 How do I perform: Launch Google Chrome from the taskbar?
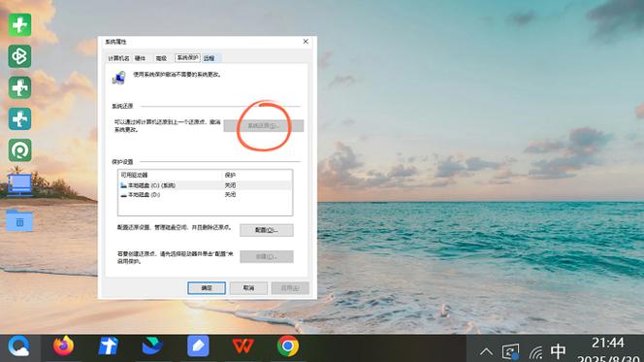(x=288, y=346)
